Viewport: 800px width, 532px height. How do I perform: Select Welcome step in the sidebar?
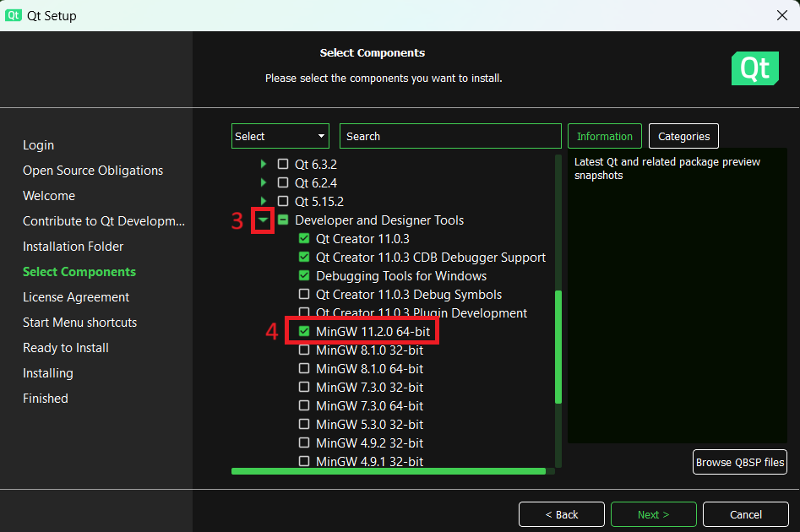[49, 196]
